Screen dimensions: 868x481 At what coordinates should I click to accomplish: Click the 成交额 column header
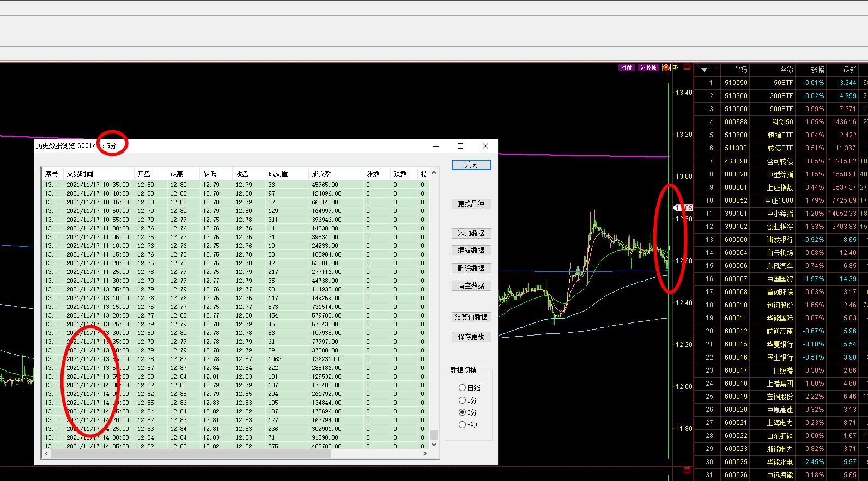(x=336, y=174)
